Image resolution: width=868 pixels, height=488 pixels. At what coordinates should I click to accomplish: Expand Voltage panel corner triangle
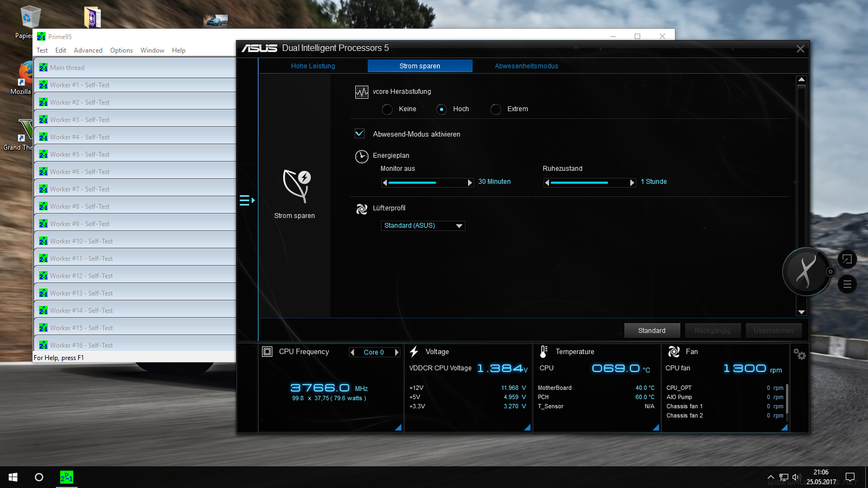tap(527, 427)
